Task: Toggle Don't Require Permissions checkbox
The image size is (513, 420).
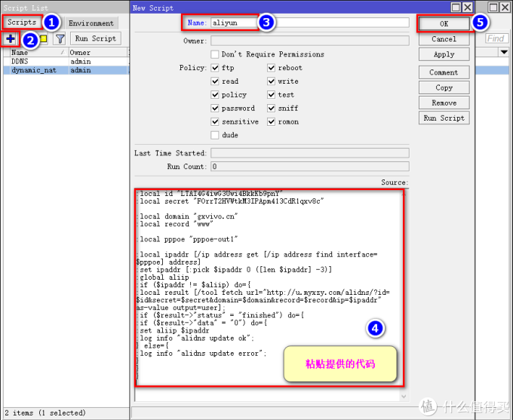Action: click(x=214, y=54)
